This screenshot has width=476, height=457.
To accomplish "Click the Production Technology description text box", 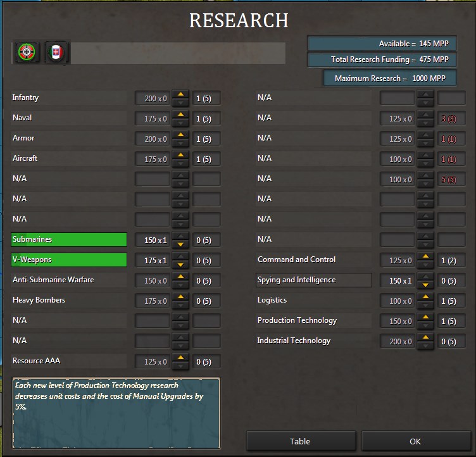I will 116,413.
